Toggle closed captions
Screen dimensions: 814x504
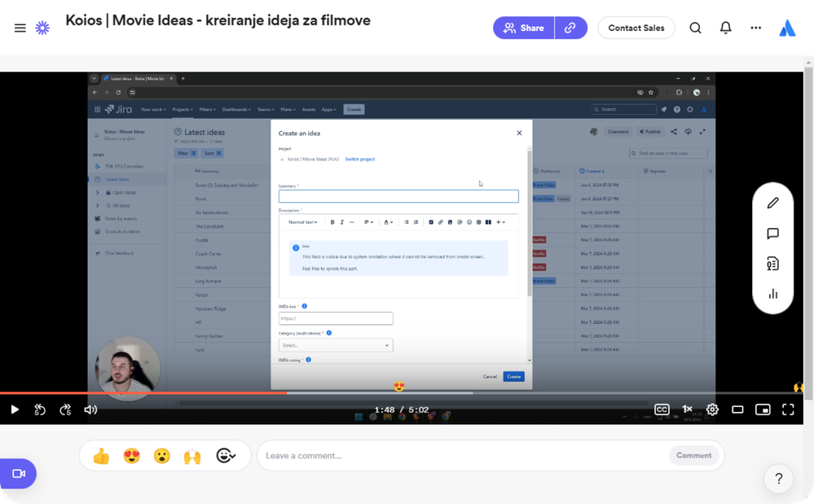(x=662, y=410)
